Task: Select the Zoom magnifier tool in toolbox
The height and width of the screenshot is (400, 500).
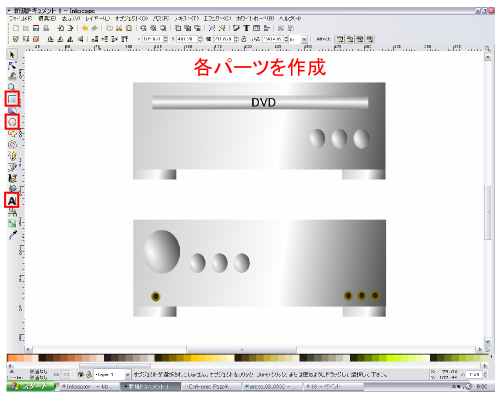Action: pyautogui.click(x=12, y=87)
